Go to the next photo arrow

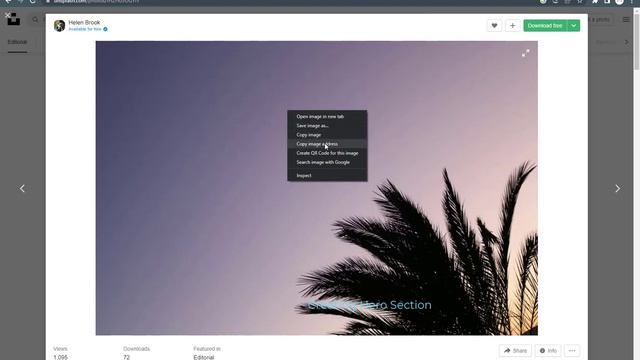618,188
